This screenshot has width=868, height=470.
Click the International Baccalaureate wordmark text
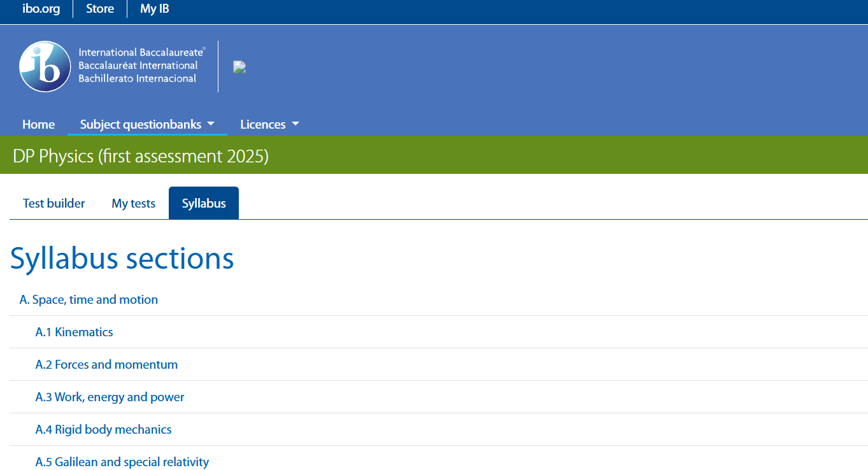pos(140,66)
